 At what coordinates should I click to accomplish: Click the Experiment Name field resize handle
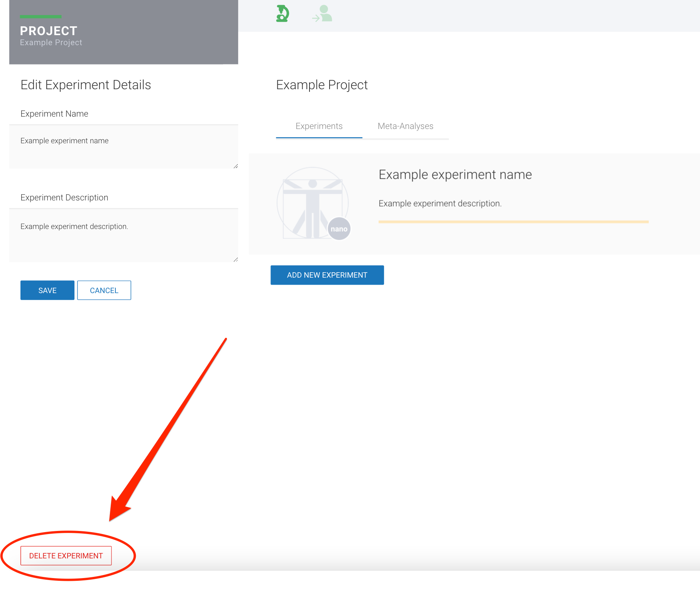[235, 166]
